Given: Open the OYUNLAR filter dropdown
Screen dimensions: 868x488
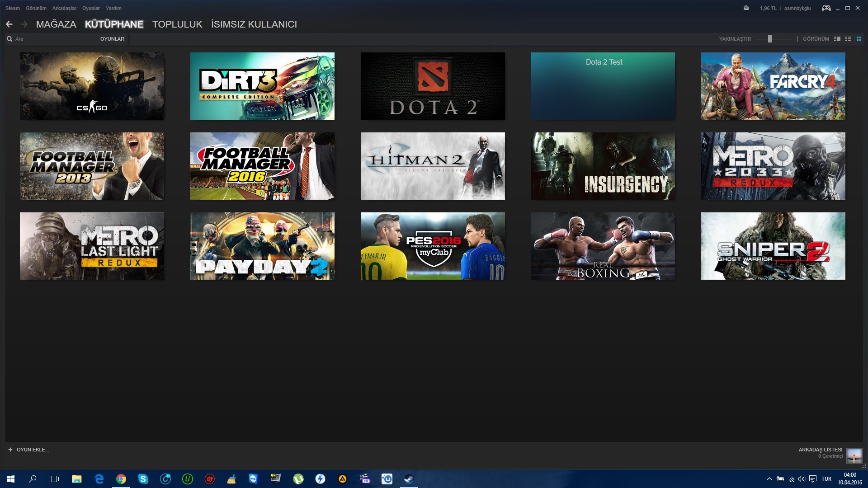Looking at the screenshot, I should click(x=112, y=39).
